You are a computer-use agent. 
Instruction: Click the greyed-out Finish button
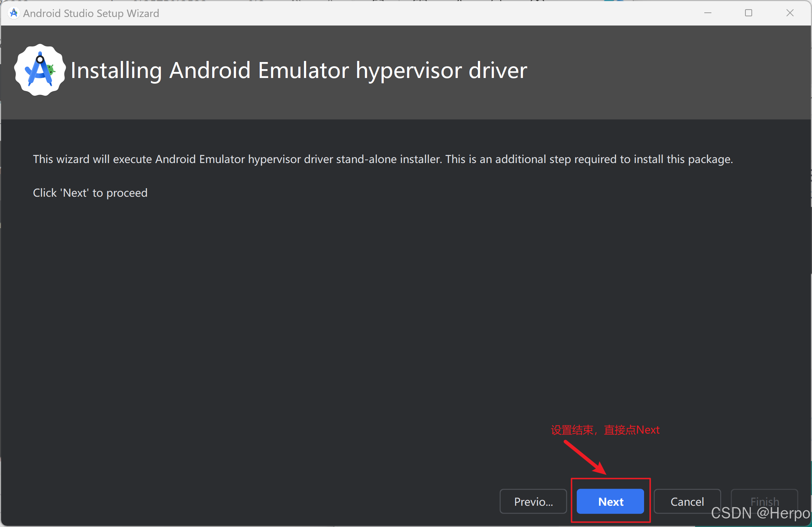click(x=765, y=499)
